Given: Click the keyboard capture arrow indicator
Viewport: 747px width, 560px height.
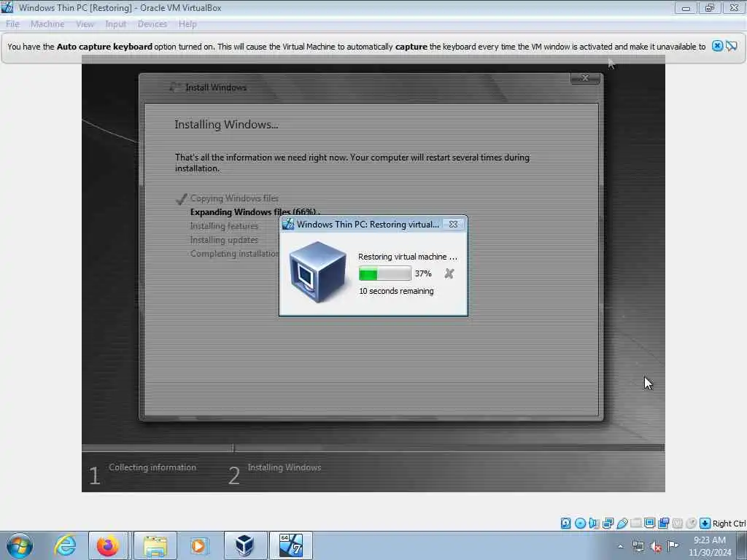Looking at the screenshot, I should (705, 524).
